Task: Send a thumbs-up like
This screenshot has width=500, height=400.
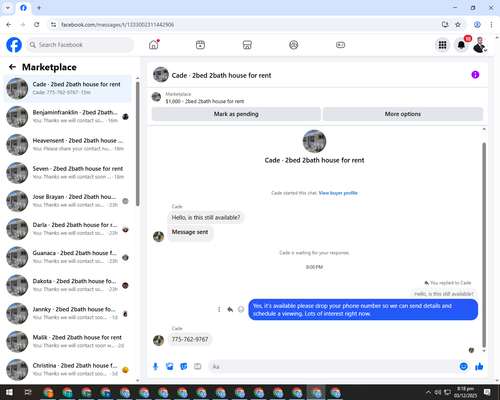Action: (479, 367)
